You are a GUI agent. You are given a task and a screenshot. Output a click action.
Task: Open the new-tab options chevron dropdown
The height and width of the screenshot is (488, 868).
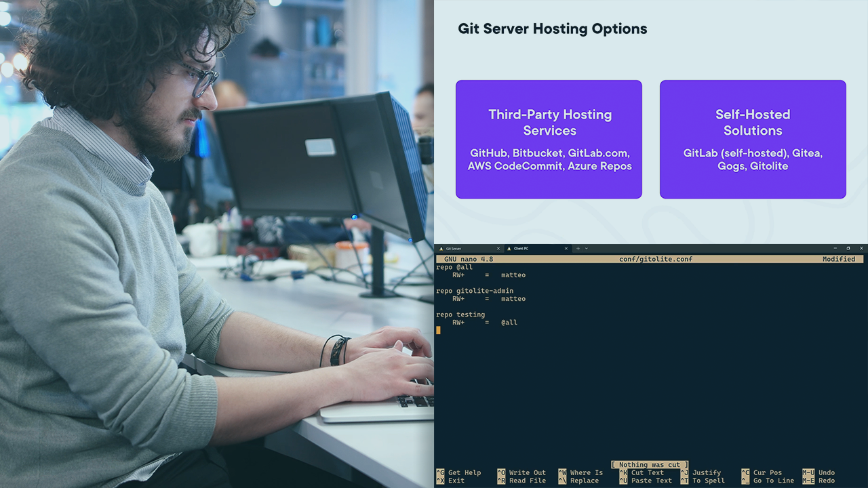pyautogui.click(x=586, y=249)
